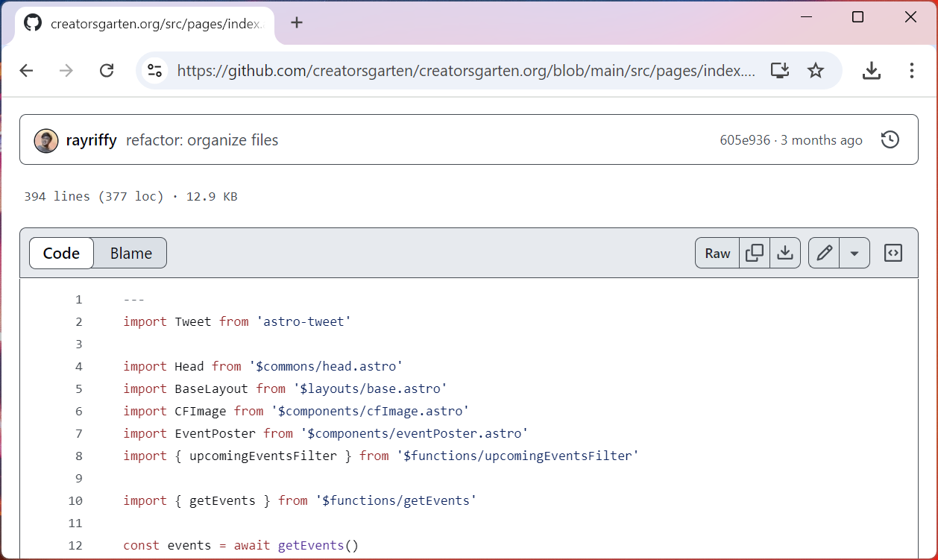Open rayriffy user profile link
Viewport: 938px width, 560px height.
(x=91, y=140)
